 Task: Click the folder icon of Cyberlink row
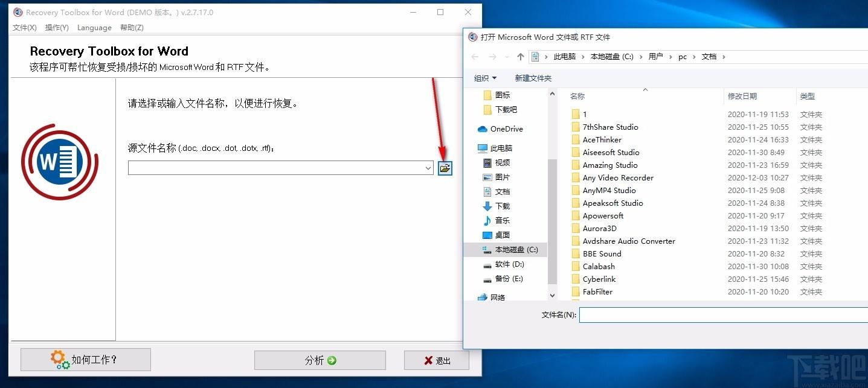click(x=576, y=279)
